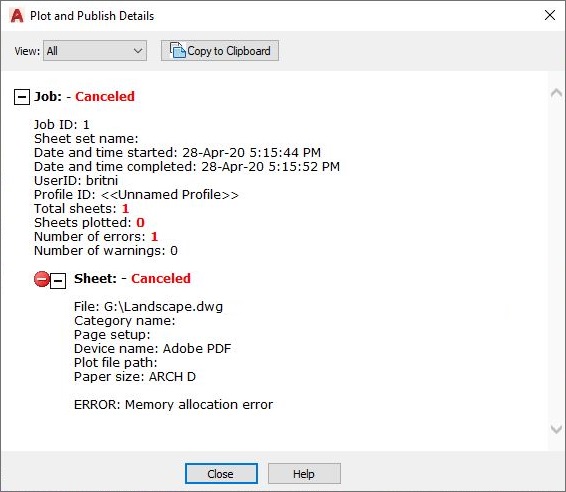Close the Plot and Publish Details window
The width and height of the screenshot is (566, 492).
[x=550, y=15]
